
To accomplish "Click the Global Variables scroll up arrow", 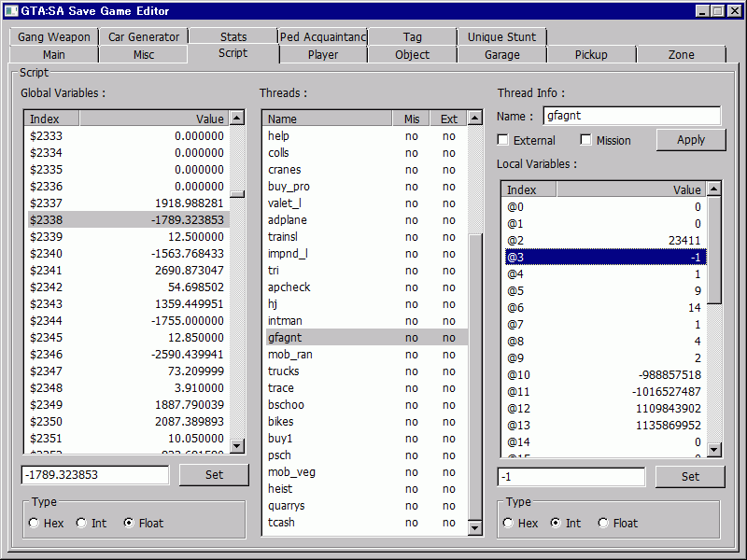I will point(237,118).
